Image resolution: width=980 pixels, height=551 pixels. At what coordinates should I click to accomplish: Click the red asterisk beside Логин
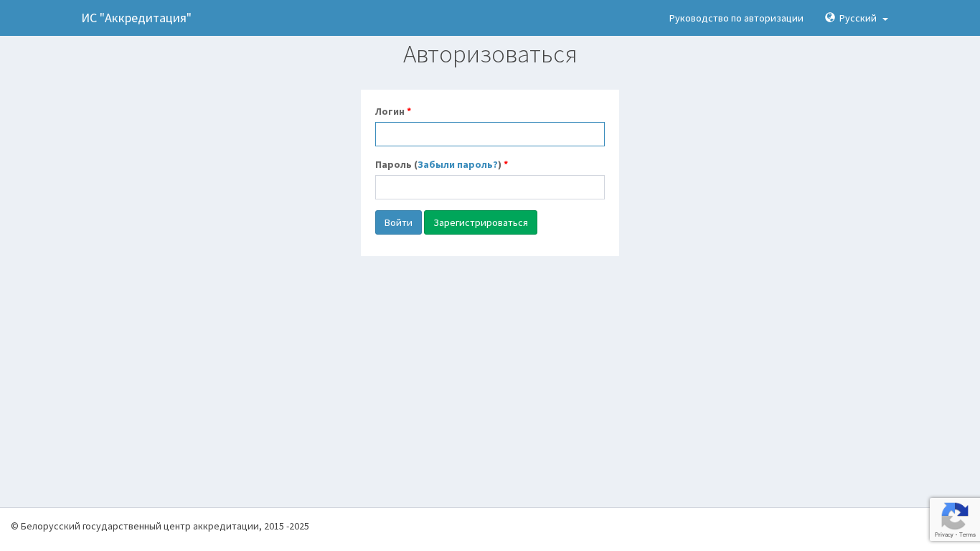click(x=409, y=110)
